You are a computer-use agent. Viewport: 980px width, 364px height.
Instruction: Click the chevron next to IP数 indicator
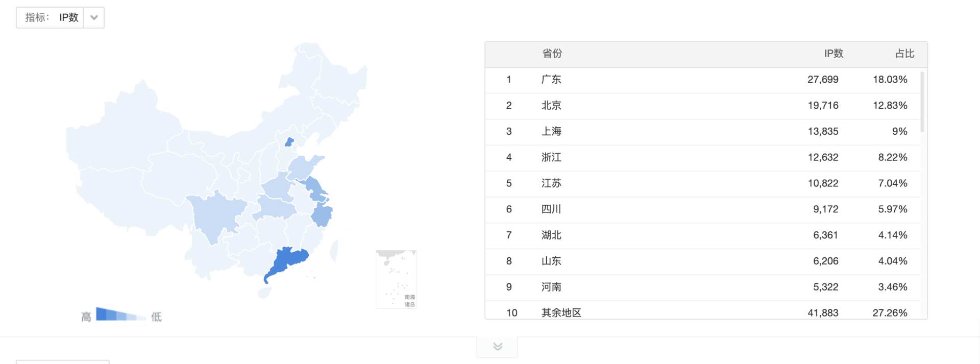tap(93, 17)
